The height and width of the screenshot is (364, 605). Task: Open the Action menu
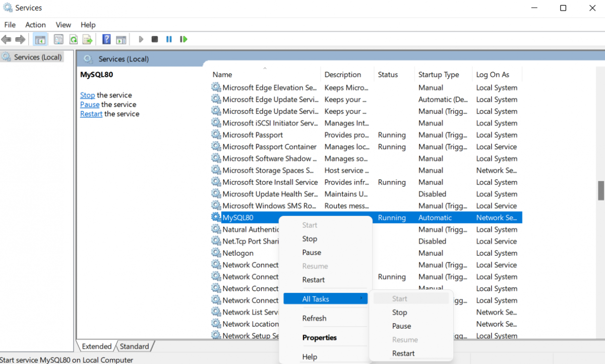pos(35,24)
